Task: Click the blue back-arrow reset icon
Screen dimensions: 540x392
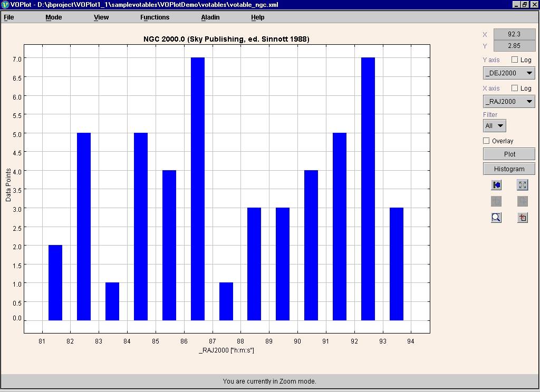Action: (x=496, y=185)
